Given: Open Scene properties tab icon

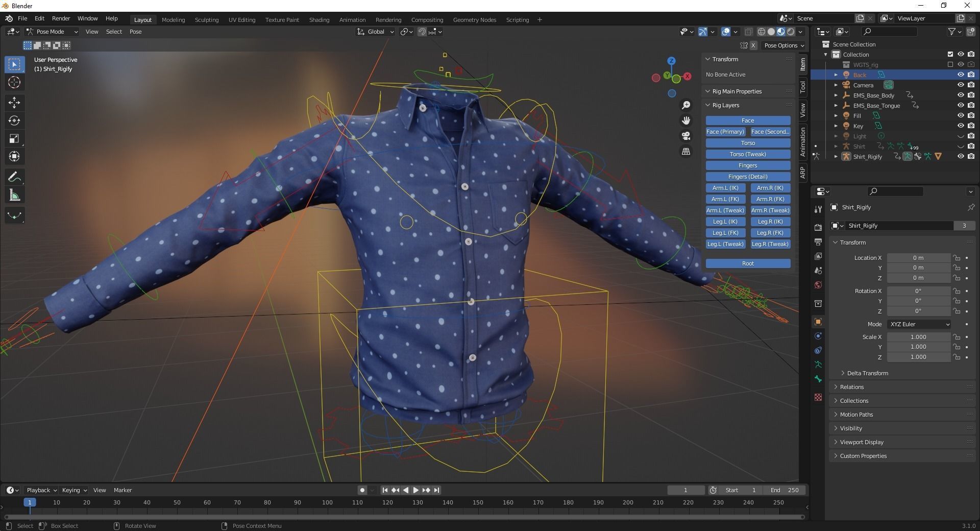Looking at the screenshot, I should [x=818, y=270].
